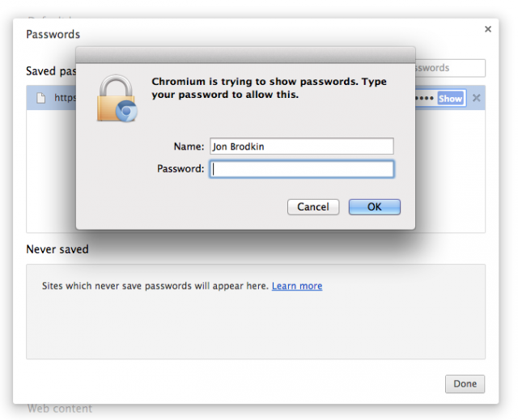Image resolution: width=518 pixels, height=420 pixels.
Task: Click the bold Chromium prompt message text
Action: [x=267, y=87]
